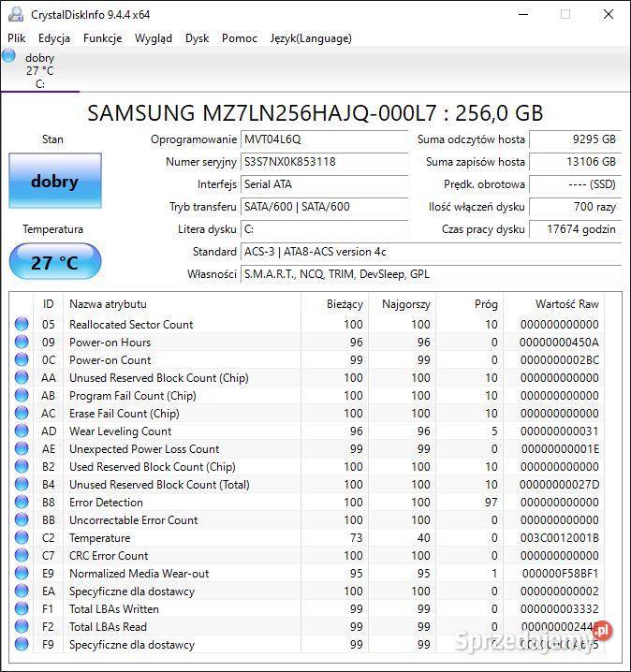
Task: Click the dobry health status button
Action: 55,181
